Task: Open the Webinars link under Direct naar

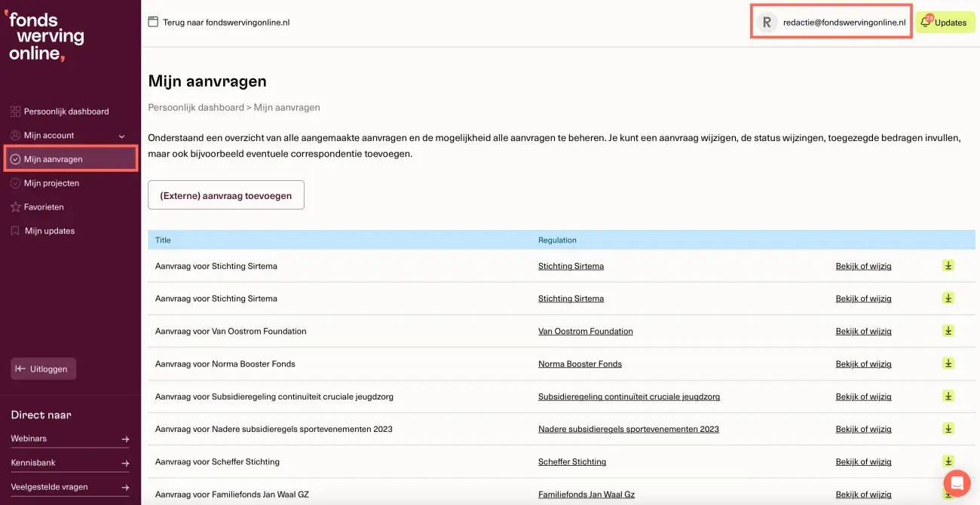Action: pyautogui.click(x=28, y=438)
